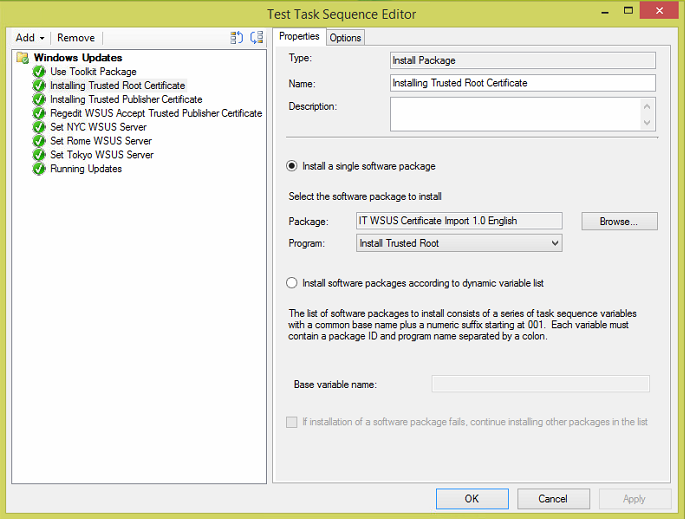The height and width of the screenshot is (519, 685).
Task: Click into the Name text field
Action: 522,83
